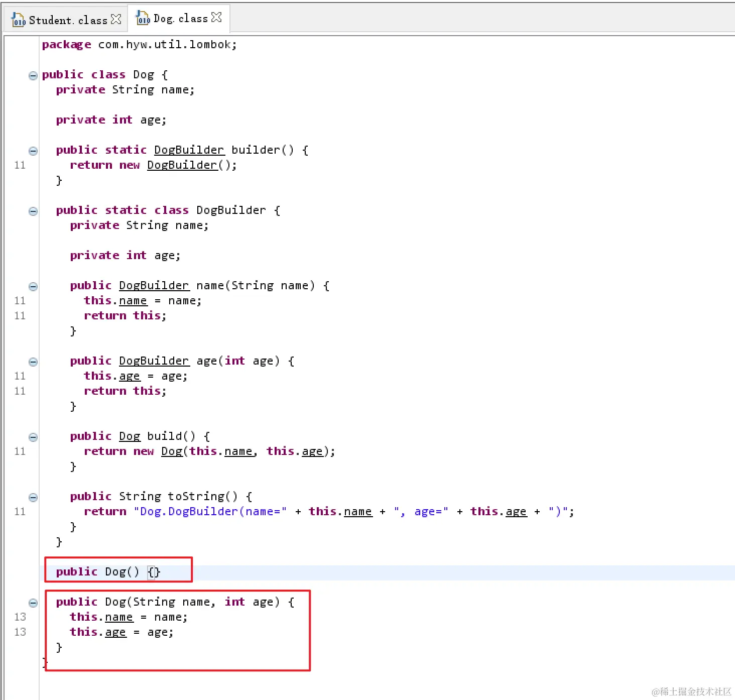Click line number 13 beside 'this.name = name;'
The height and width of the screenshot is (700, 735).
point(20,617)
